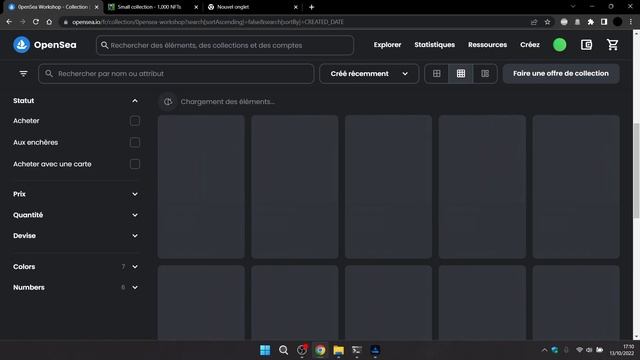This screenshot has height=360, width=640.
Task: Close the Nouvel onglet tab
Action: tap(296, 7)
